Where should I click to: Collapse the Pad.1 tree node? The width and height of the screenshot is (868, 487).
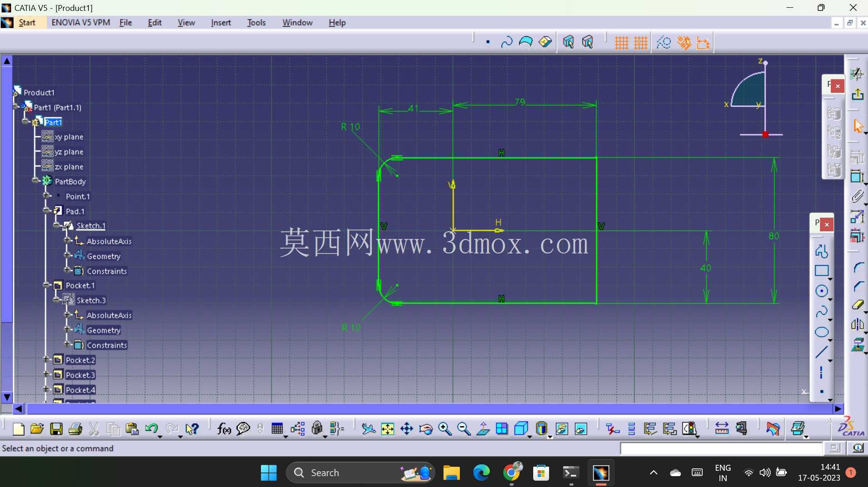tap(46, 210)
